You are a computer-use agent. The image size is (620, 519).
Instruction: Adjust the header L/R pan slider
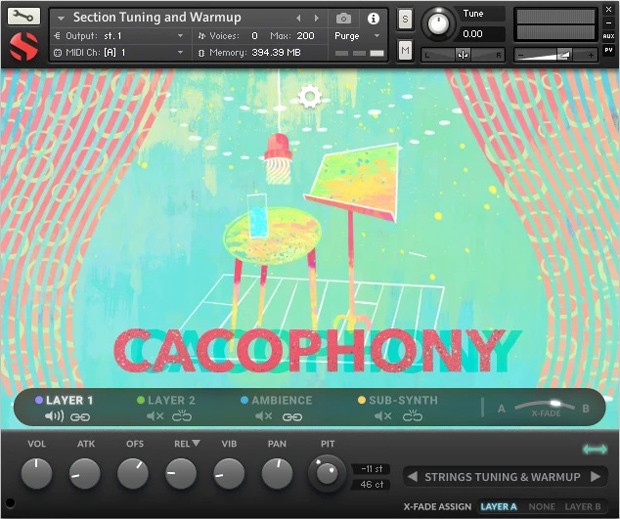pyautogui.click(x=462, y=55)
